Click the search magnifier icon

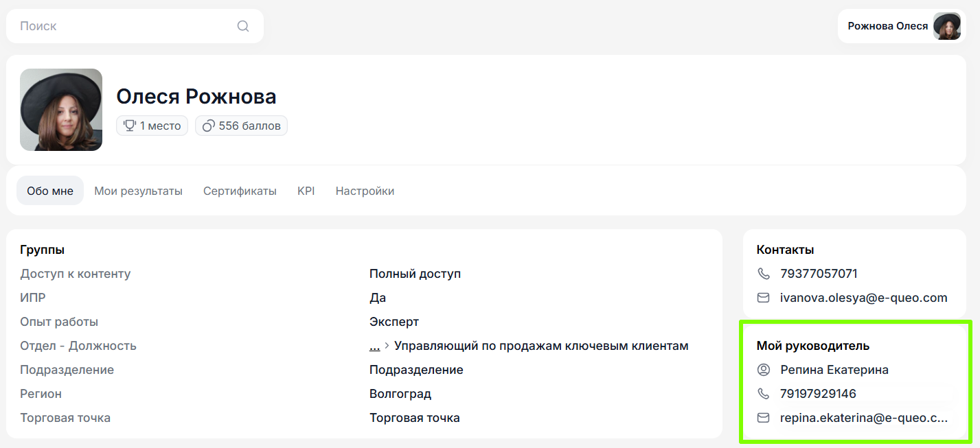point(243,26)
